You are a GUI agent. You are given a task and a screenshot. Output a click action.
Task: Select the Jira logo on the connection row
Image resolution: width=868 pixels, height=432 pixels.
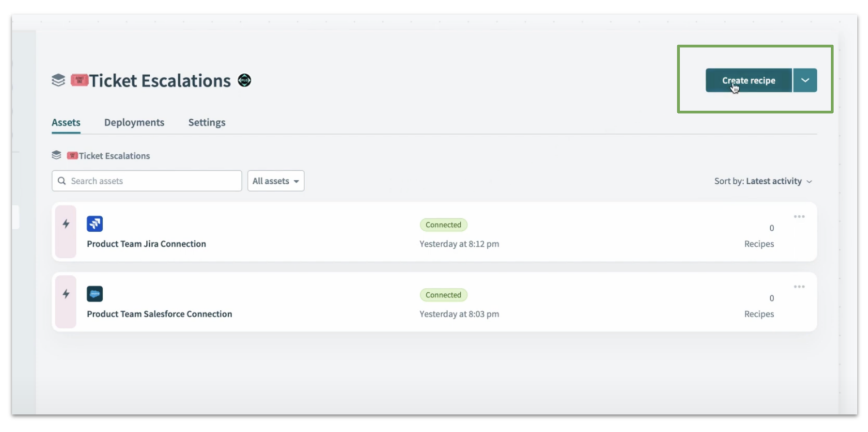95,224
